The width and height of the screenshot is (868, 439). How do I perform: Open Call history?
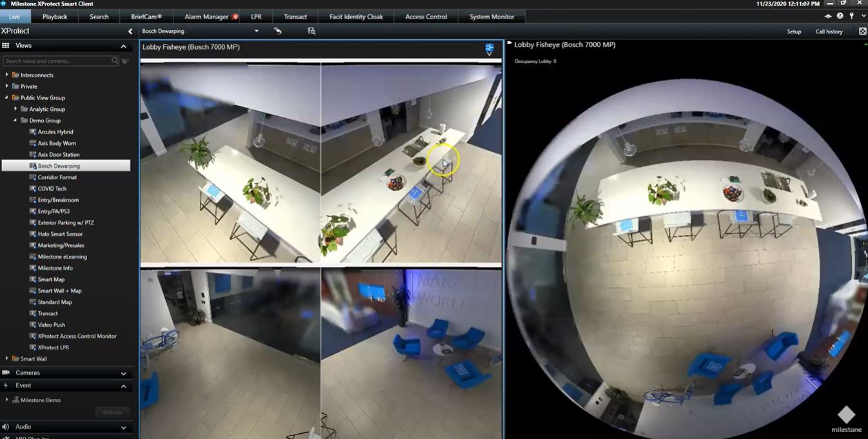829,32
